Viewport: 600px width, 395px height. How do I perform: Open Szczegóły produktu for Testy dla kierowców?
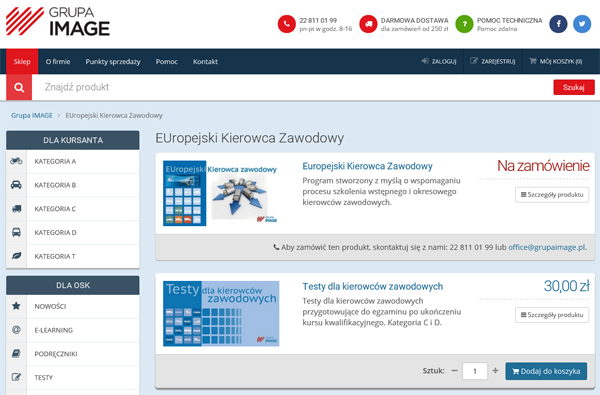coord(552,315)
